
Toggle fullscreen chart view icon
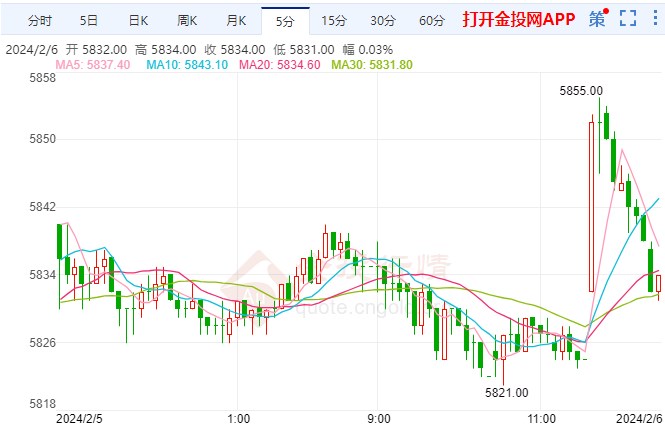[628, 19]
